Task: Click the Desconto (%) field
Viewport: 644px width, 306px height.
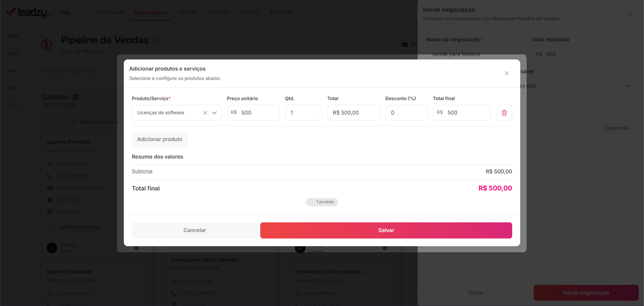Action: click(x=406, y=113)
